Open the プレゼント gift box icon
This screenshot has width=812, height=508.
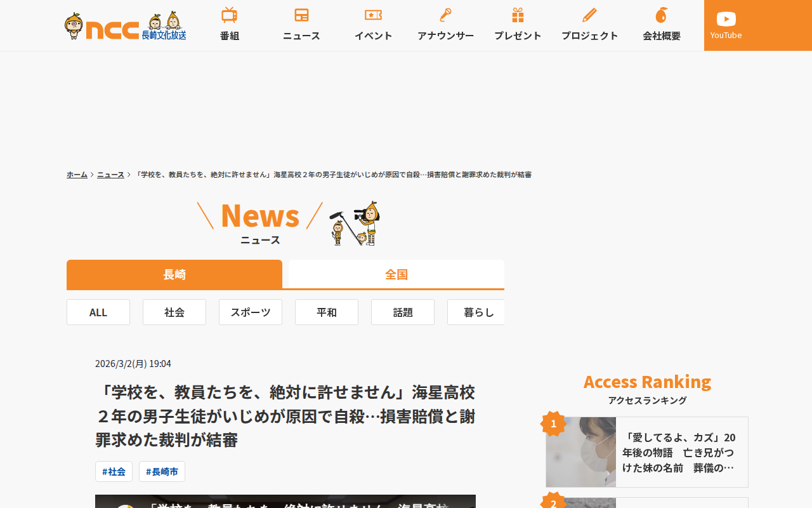pos(518,15)
